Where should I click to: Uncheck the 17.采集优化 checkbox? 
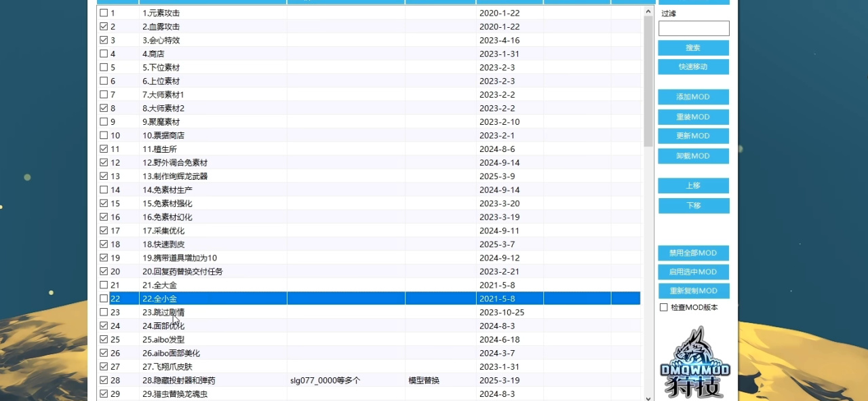coord(104,230)
